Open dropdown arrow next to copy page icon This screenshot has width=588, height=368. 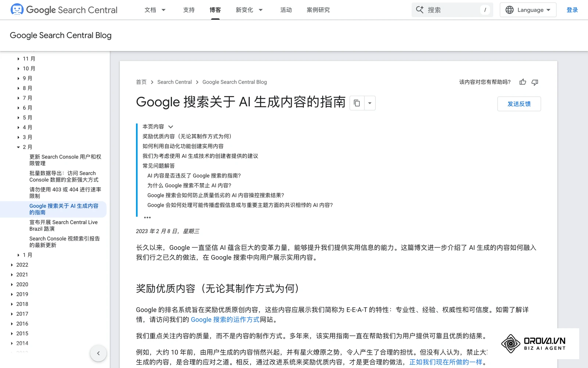click(370, 103)
